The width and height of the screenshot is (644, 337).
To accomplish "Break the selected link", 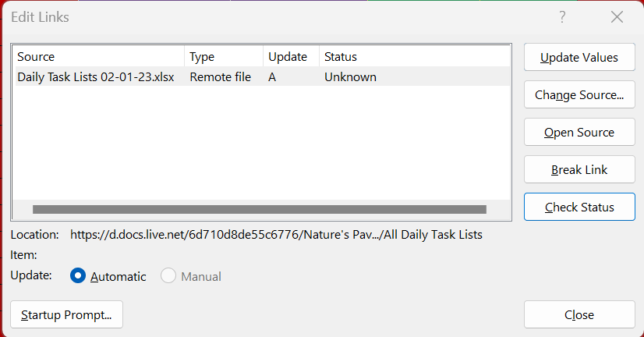I will pos(579,169).
